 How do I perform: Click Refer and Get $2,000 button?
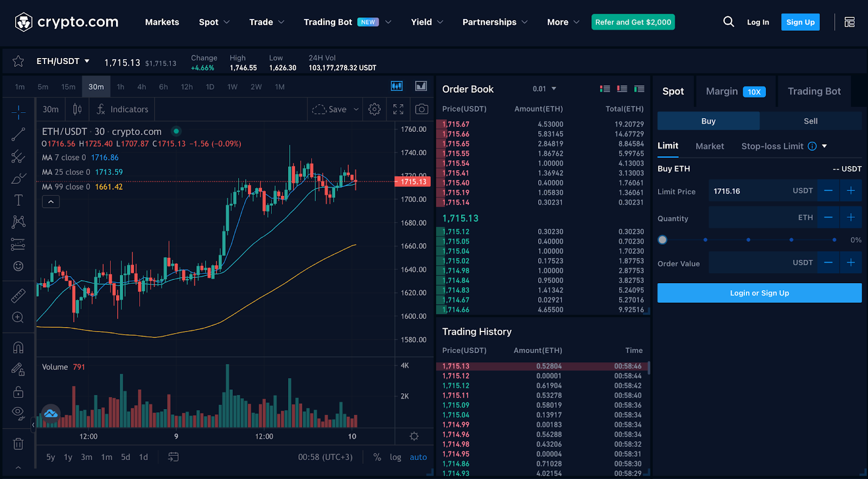pyautogui.click(x=633, y=22)
